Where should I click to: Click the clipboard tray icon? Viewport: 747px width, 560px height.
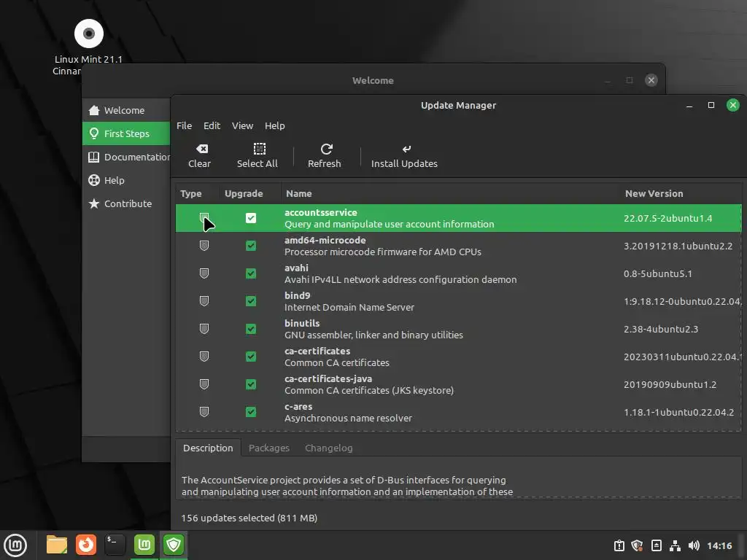tap(619, 545)
